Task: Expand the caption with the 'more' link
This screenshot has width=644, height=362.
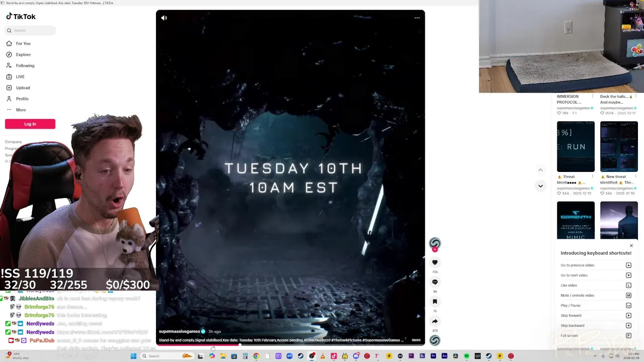Action: 416,340
